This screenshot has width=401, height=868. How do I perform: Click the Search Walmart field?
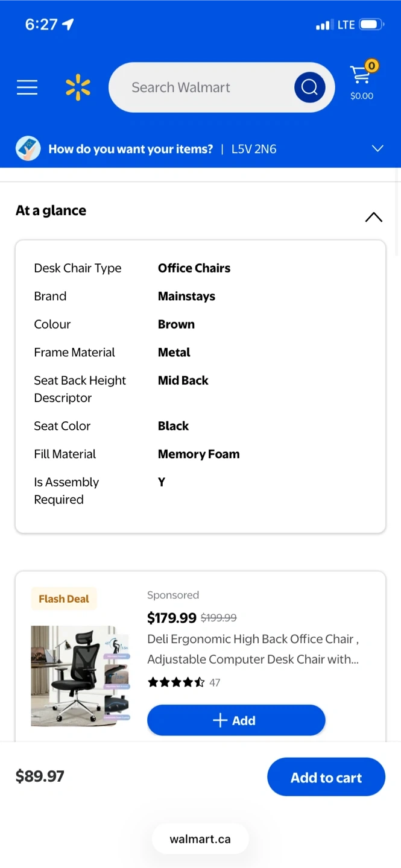tap(199, 87)
